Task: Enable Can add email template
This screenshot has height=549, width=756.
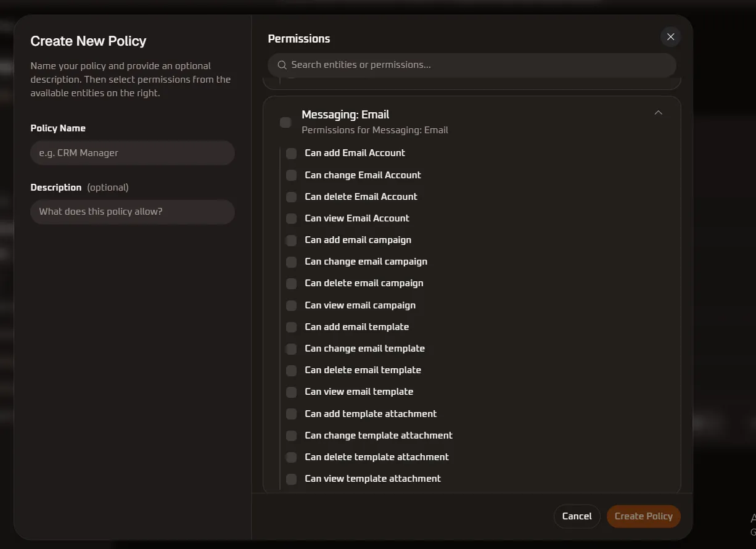Action: tap(292, 327)
